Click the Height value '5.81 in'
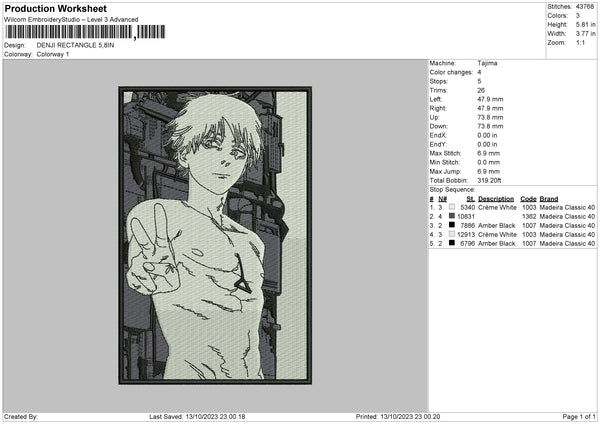 tap(585, 24)
